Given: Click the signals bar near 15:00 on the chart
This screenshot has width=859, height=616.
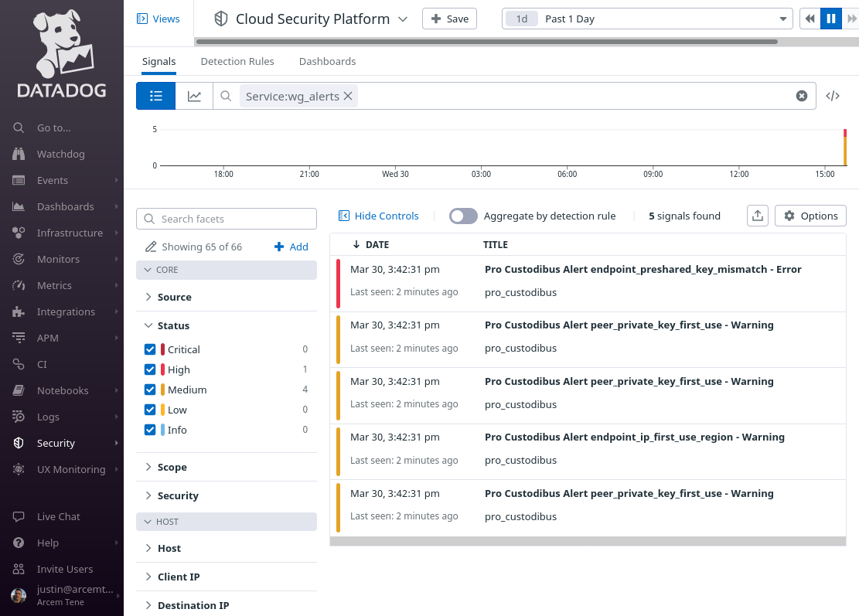Looking at the screenshot, I should click(x=845, y=148).
